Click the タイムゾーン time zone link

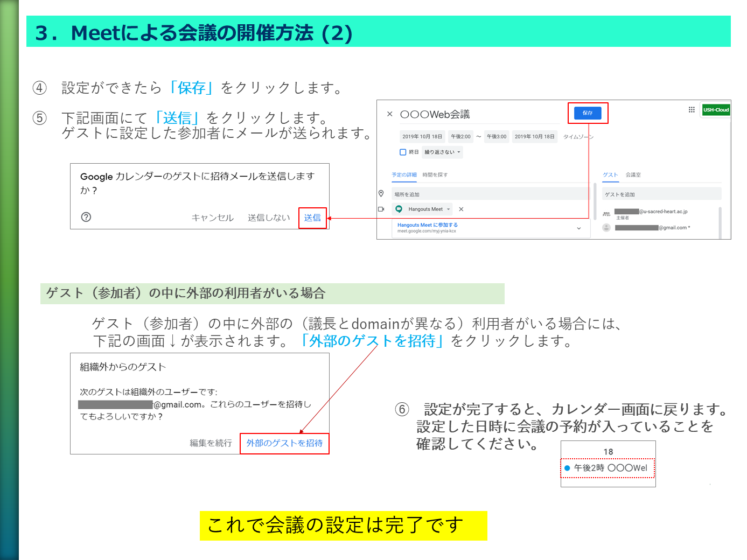point(578,137)
